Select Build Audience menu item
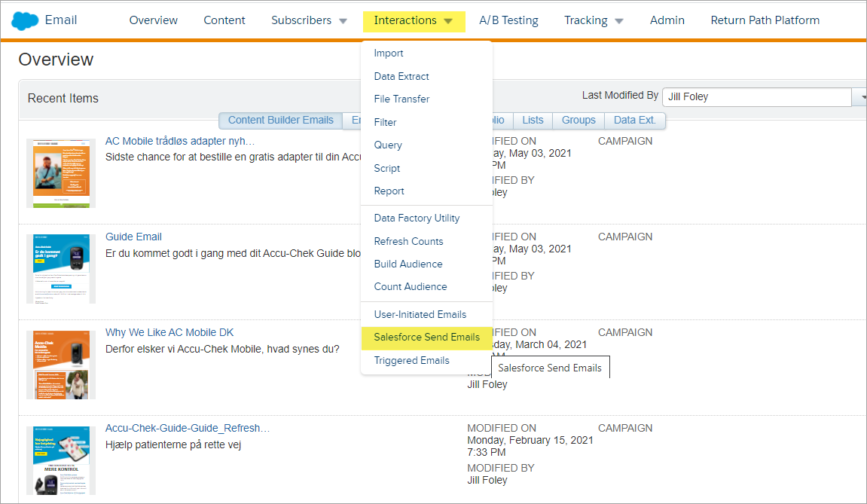867x504 pixels. 408,264
